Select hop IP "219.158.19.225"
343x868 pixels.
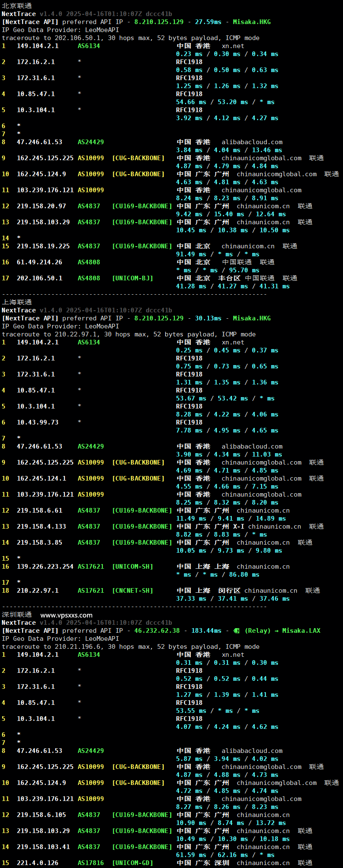[43, 246]
